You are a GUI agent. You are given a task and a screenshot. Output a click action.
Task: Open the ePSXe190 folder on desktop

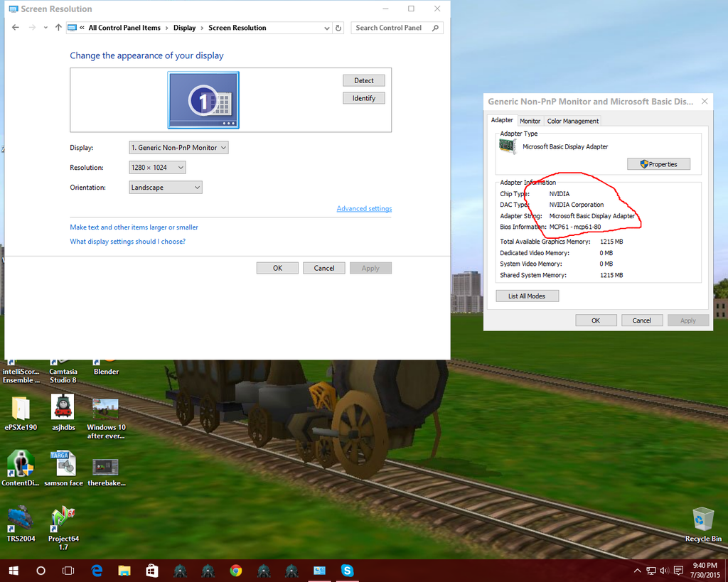point(21,413)
